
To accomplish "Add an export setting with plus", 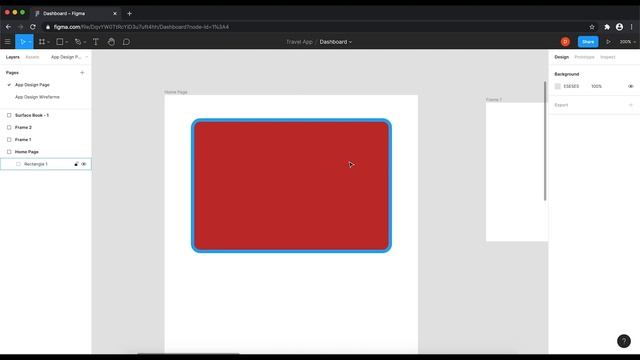I will (x=631, y=105).
